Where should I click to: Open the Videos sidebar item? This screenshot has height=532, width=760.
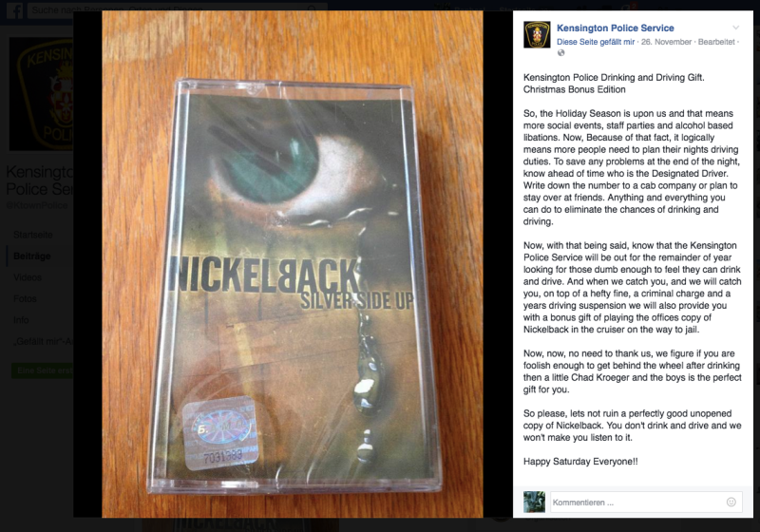point(28,277)
